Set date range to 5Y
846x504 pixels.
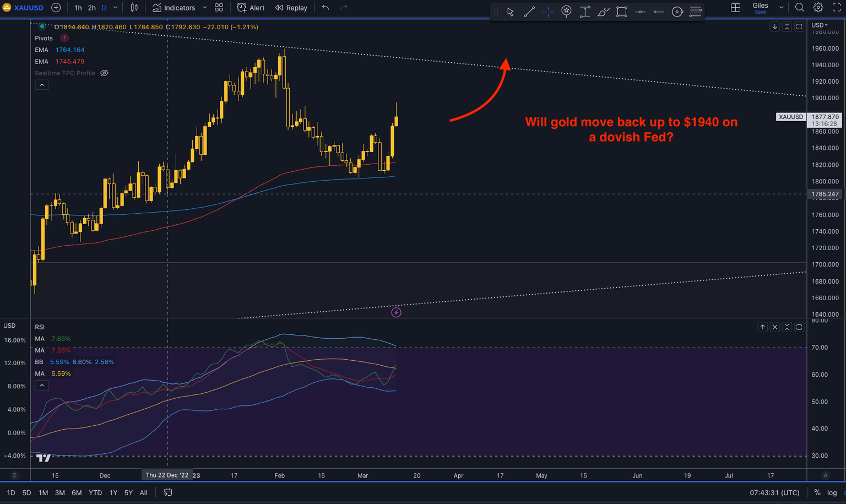128,492
